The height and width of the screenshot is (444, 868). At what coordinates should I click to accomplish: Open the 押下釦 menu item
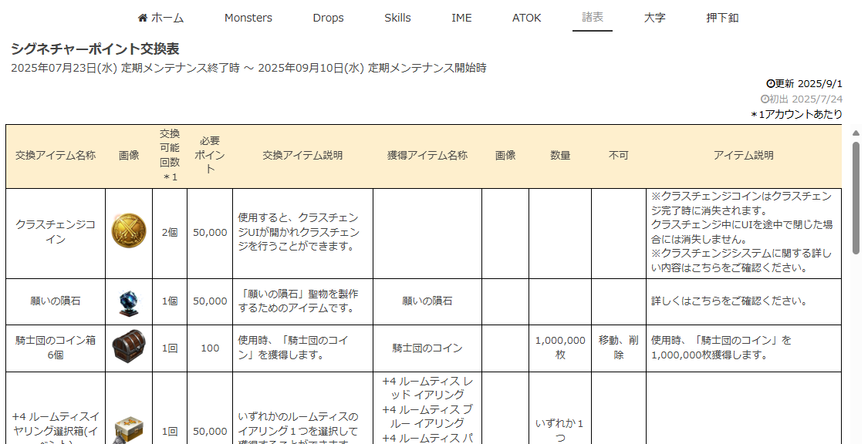tap(722, 18)
